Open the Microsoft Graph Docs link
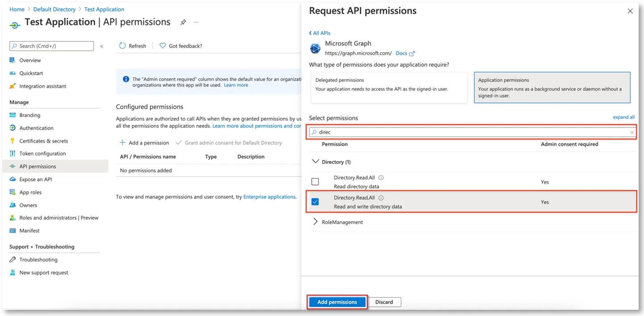The width and height of the screenshot is (644, 316). [405, 53]
